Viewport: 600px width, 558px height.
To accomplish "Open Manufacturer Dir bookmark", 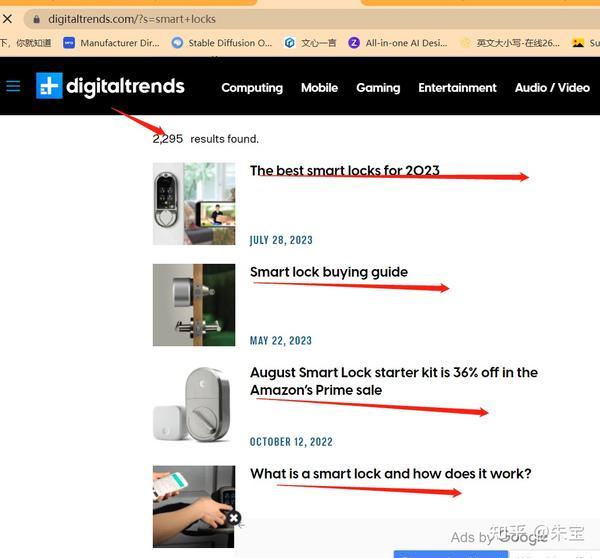I will [x=111, y=43].
